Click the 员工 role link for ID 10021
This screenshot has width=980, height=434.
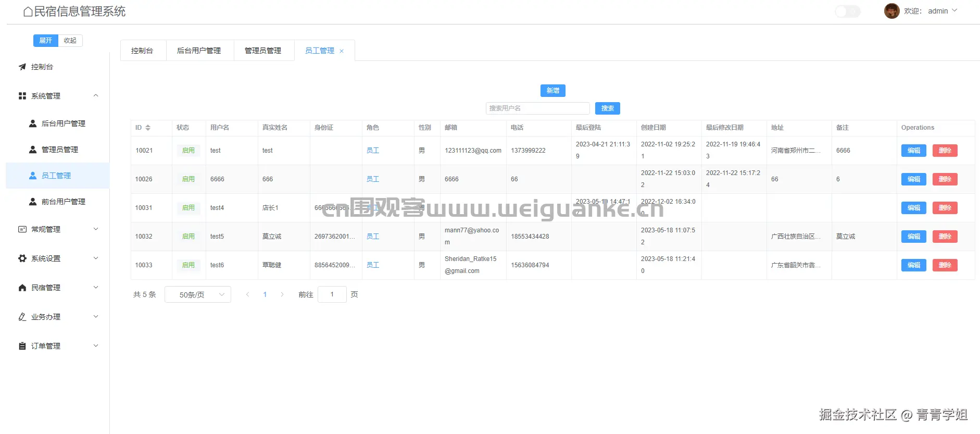[373, 151]
